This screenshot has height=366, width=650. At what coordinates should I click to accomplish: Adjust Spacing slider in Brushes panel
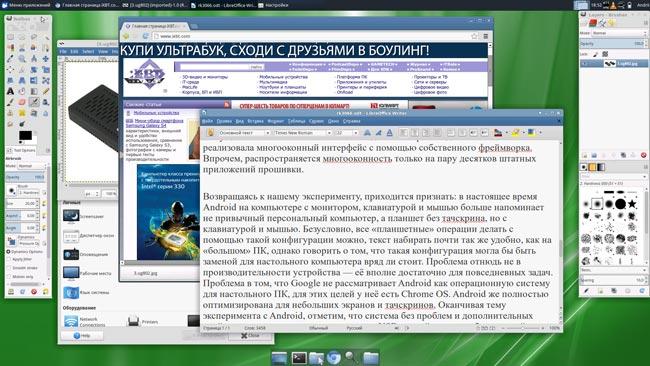click(x=613, y=280)
